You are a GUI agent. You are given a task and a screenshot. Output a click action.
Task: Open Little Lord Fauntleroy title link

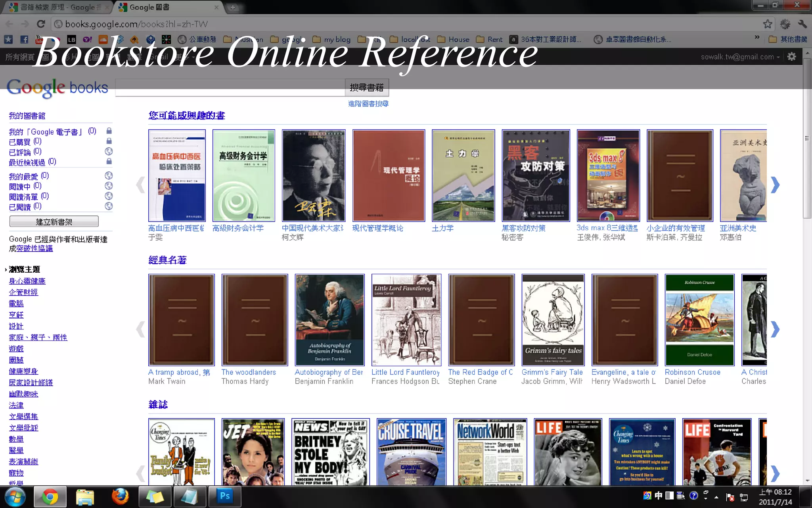[x=406, y=372]
